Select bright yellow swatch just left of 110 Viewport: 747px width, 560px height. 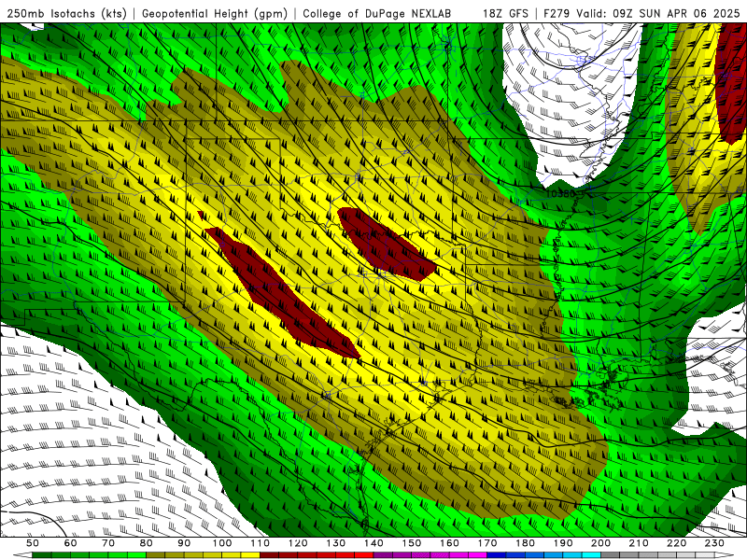click(250, 555)
